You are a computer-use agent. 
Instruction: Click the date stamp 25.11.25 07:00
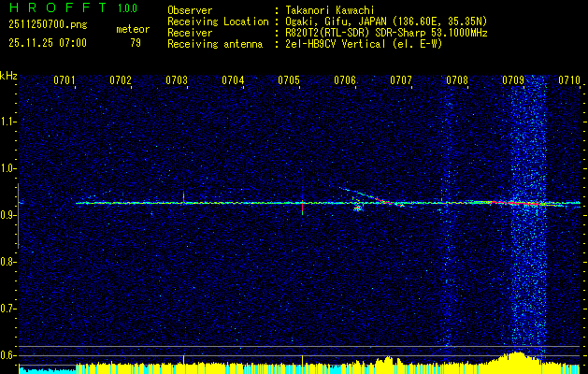click(48, 43)
